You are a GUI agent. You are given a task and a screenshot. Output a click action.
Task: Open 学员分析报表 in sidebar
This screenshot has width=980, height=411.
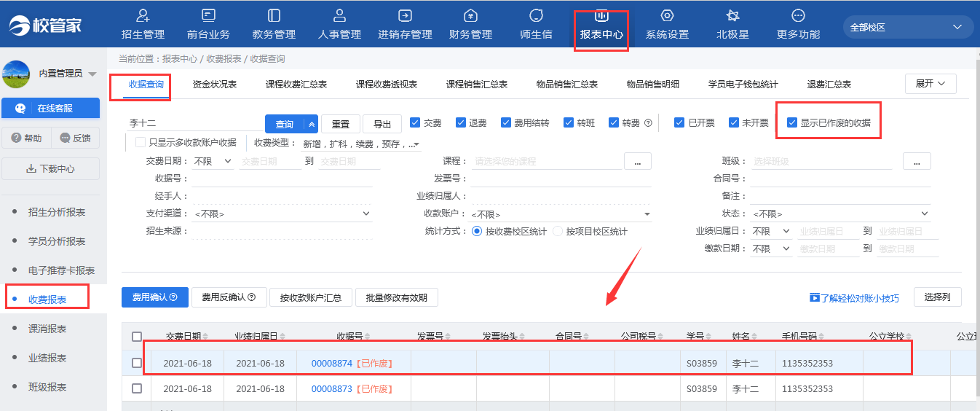click(x=57, y=241)
